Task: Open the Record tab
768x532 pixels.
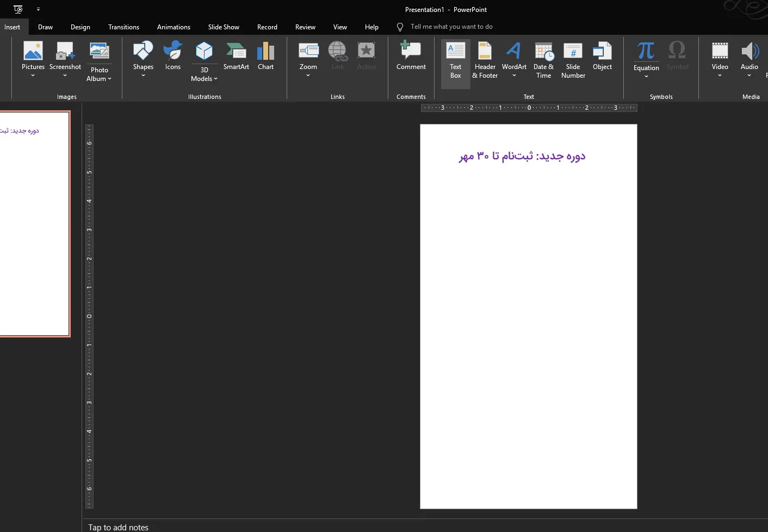Action: 267,27
